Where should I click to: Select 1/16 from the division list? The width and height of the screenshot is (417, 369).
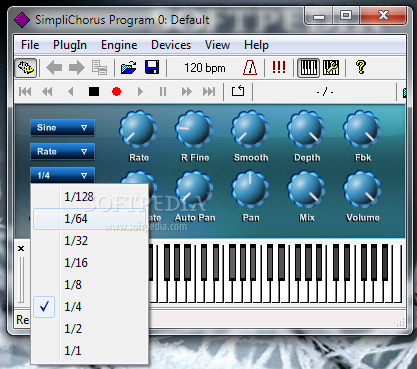(89, 263)
